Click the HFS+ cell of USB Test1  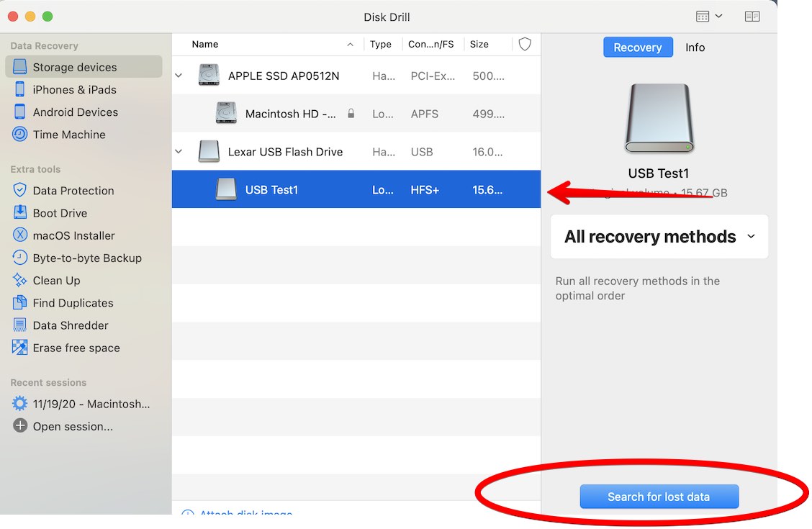tap(425, 190)
